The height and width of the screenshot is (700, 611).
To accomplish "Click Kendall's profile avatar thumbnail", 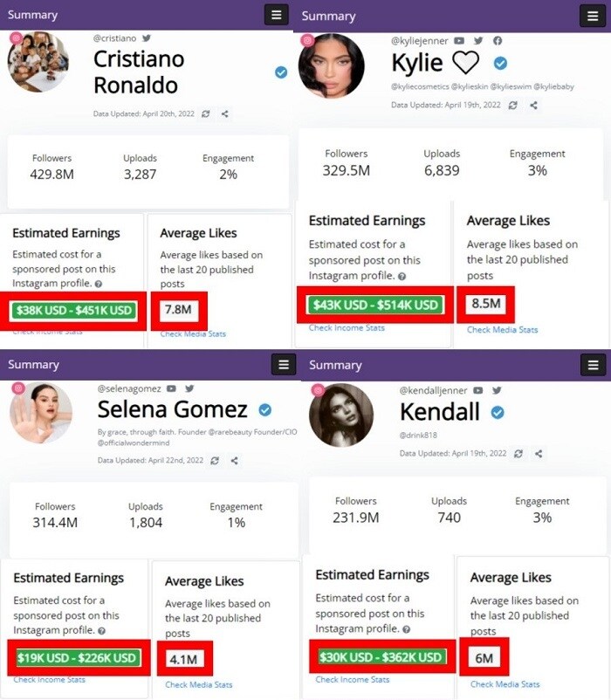I will pyautogui.click(x=341, y=415).
